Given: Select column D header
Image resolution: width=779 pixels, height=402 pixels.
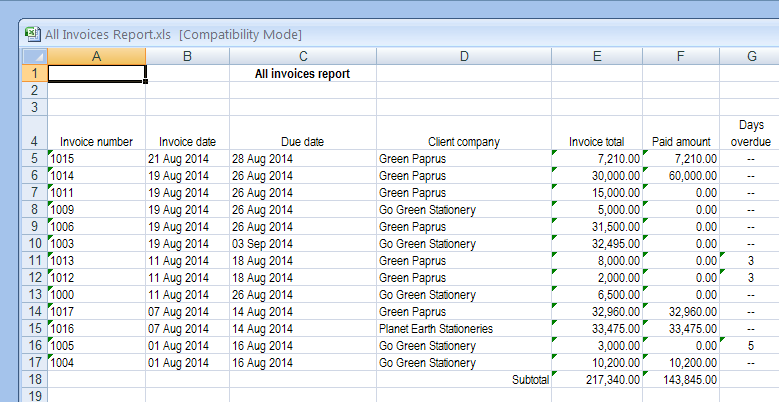Looking at the screenshot, I should (x=464, y=56).
